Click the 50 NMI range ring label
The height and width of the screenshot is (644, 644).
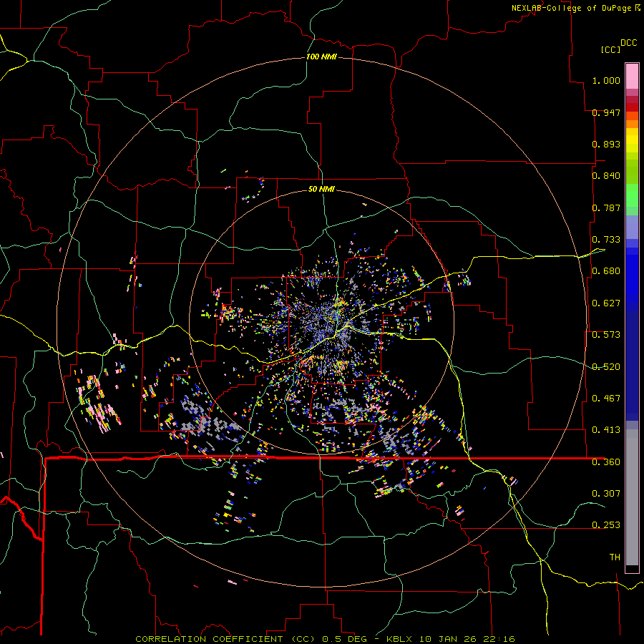point(321,189)
